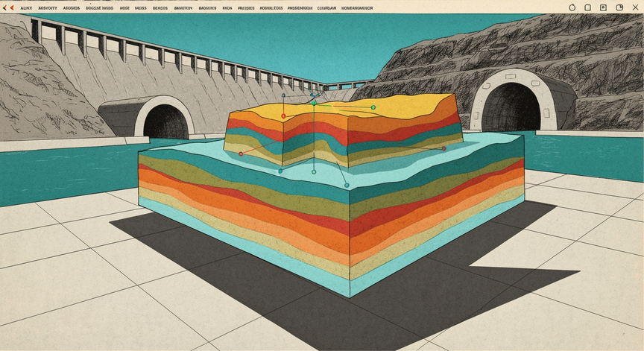Click the picture-in-picture window icon

(x=619, y=7)
